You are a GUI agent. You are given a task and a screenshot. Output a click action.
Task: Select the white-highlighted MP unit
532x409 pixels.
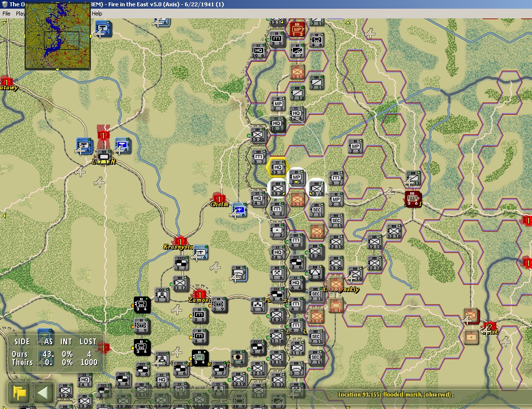297,178
